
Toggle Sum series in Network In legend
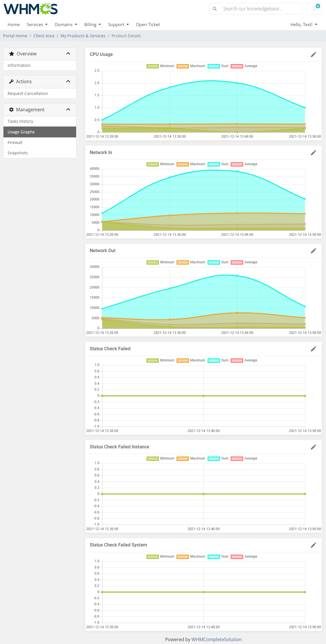coord(218,164)
